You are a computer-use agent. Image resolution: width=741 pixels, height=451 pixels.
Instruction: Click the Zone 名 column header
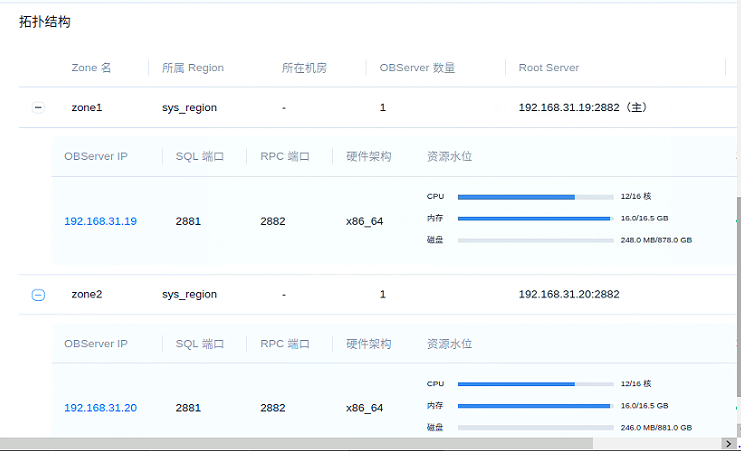coord(91,68)
